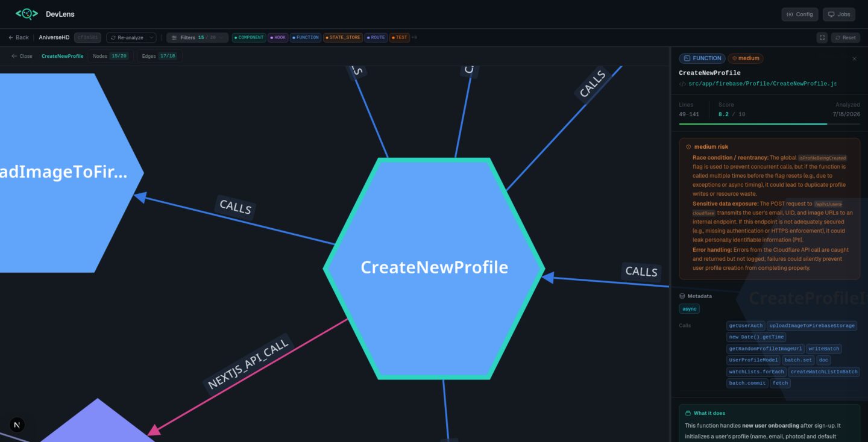
Task: Toggle the ROUTE filter chip
Action: (x=376, y=37)
